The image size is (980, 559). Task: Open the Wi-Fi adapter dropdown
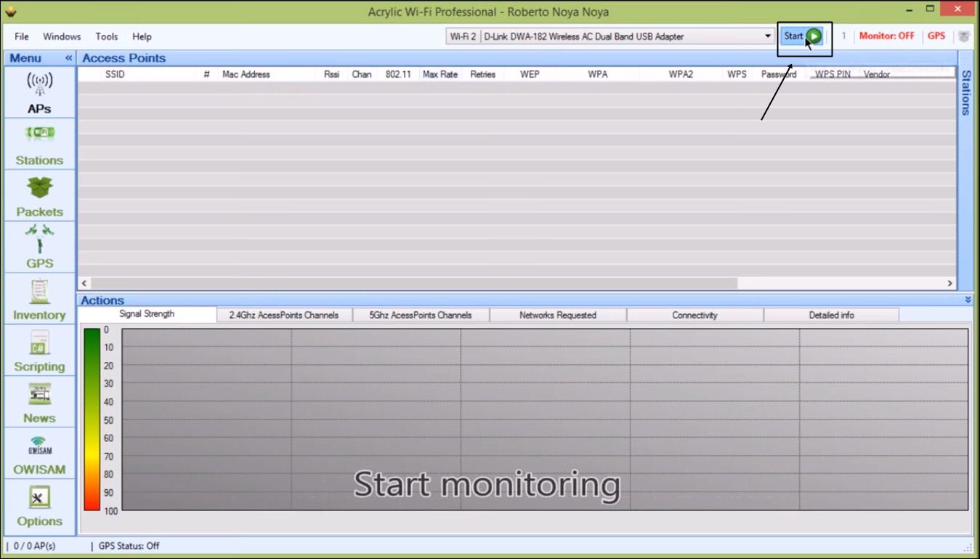coord(768,36)
